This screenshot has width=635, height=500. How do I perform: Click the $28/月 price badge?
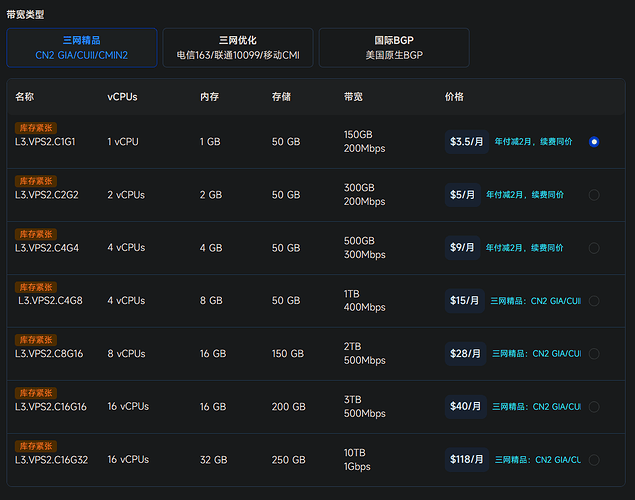point(465,353)
